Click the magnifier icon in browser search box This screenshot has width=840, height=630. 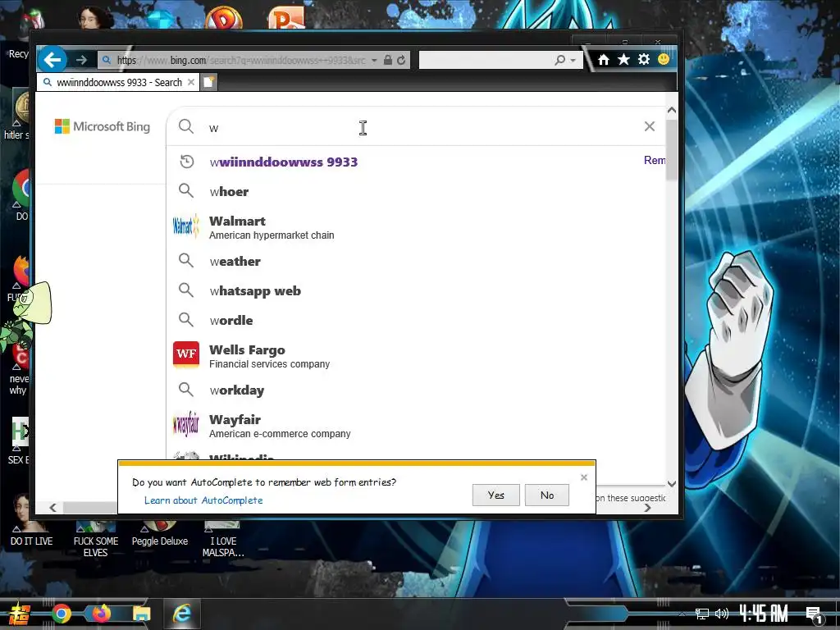click(559, 60)
